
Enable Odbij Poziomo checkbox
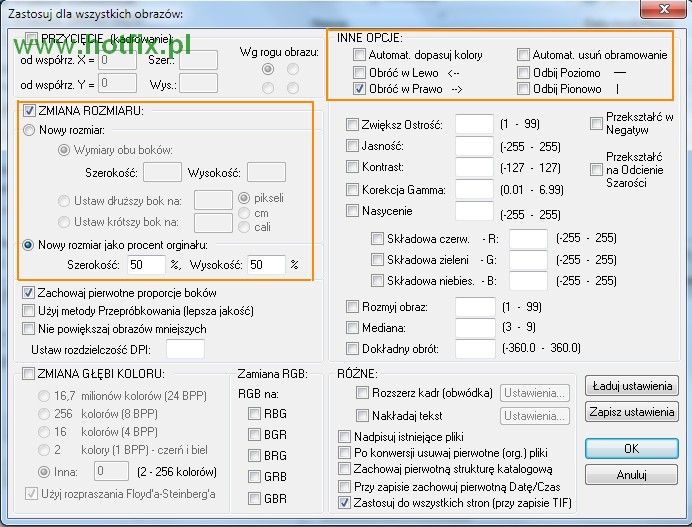click(x=525, y=72)
